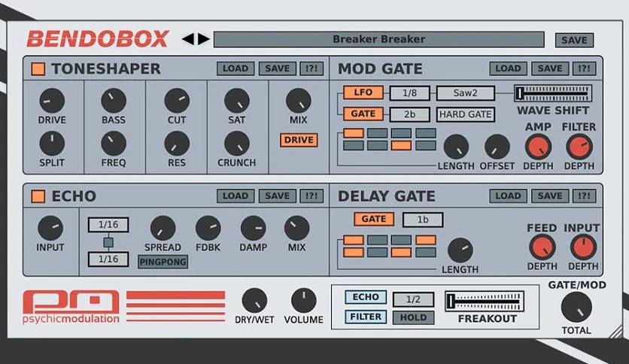This screenshot has width=629, height=364.
Task: Click the FREQ knob
Action: pos(114,144)
